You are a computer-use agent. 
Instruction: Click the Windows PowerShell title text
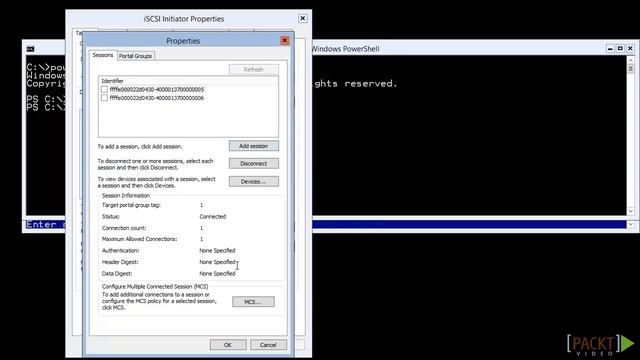(345, 49)
